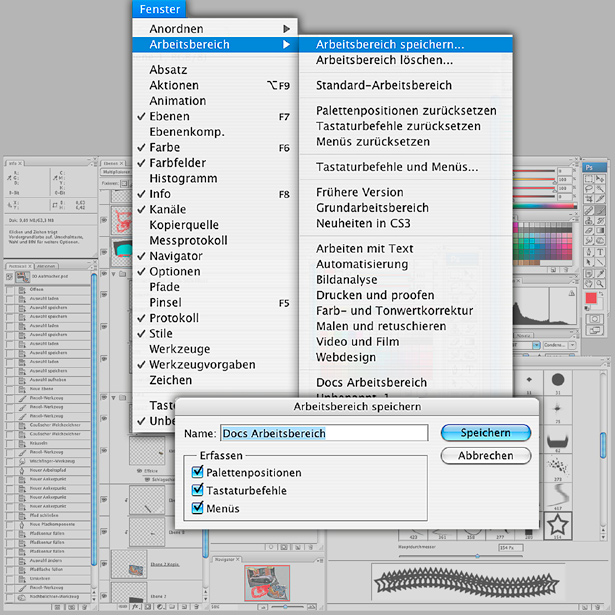The height and width of the screenshot is (615, 615).
Task: Swap foreground and background colors
Action: 600,294
